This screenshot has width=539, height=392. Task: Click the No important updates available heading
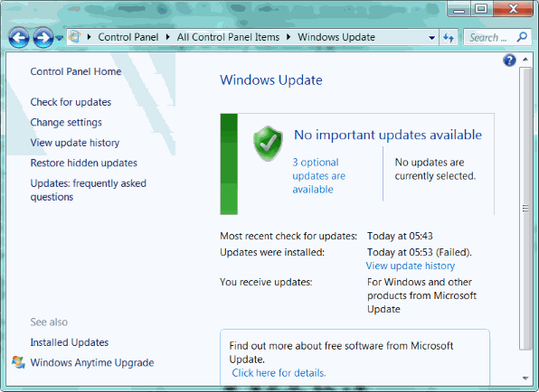click(388, 135)
